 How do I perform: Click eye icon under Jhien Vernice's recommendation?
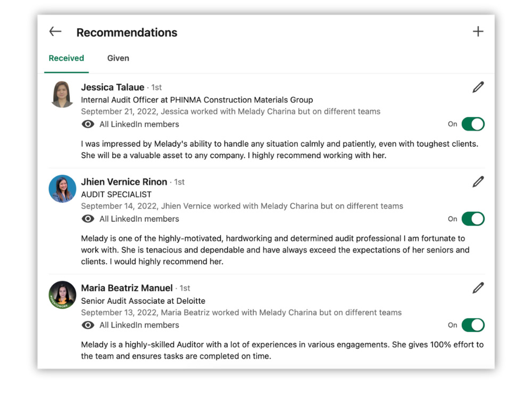coord(88,219)
